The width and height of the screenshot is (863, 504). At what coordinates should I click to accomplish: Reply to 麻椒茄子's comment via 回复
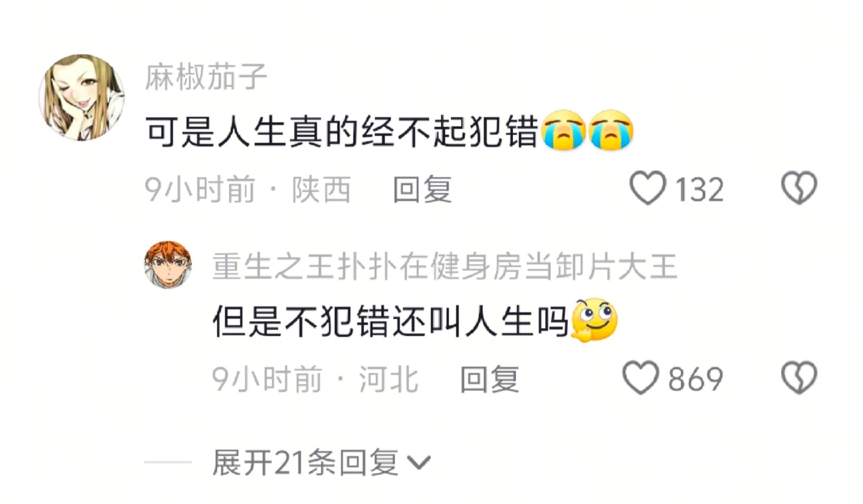click(x=422, y=189)
